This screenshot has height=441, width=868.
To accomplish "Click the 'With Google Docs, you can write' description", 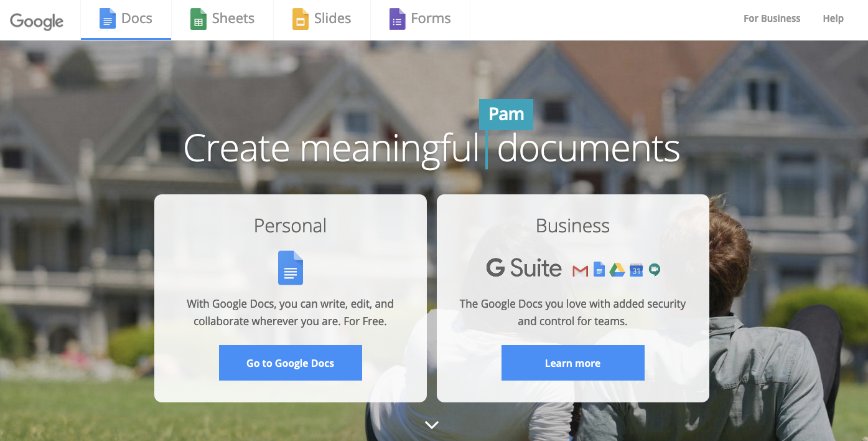I will [291, 313].
